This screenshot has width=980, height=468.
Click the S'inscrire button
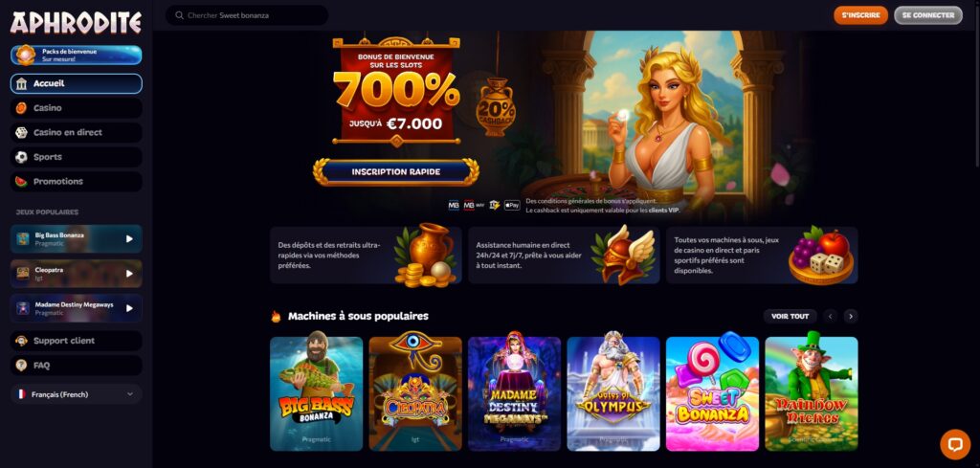point(860,15)
